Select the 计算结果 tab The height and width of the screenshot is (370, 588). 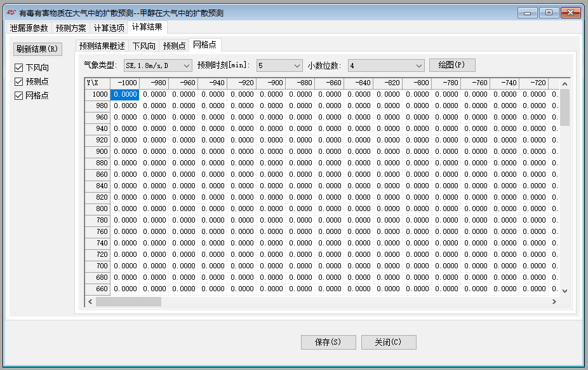[x=147, y=27]
